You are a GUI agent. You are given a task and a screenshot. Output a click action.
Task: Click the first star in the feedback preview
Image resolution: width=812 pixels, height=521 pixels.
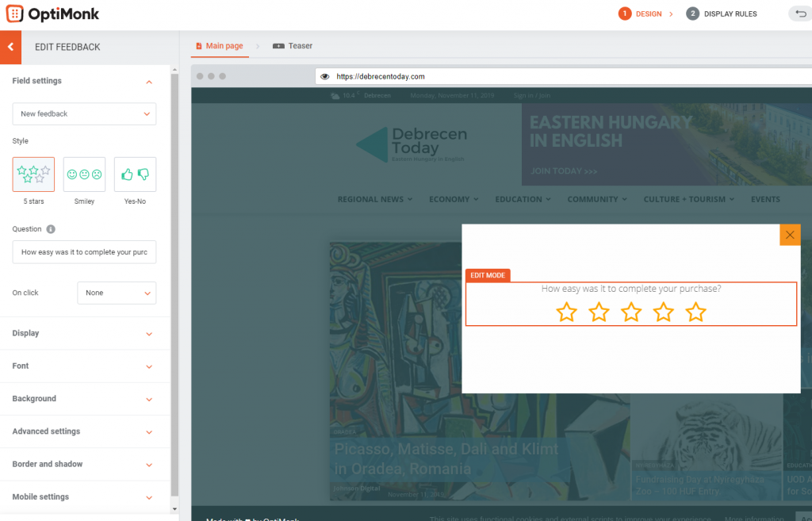pos(566,312)
